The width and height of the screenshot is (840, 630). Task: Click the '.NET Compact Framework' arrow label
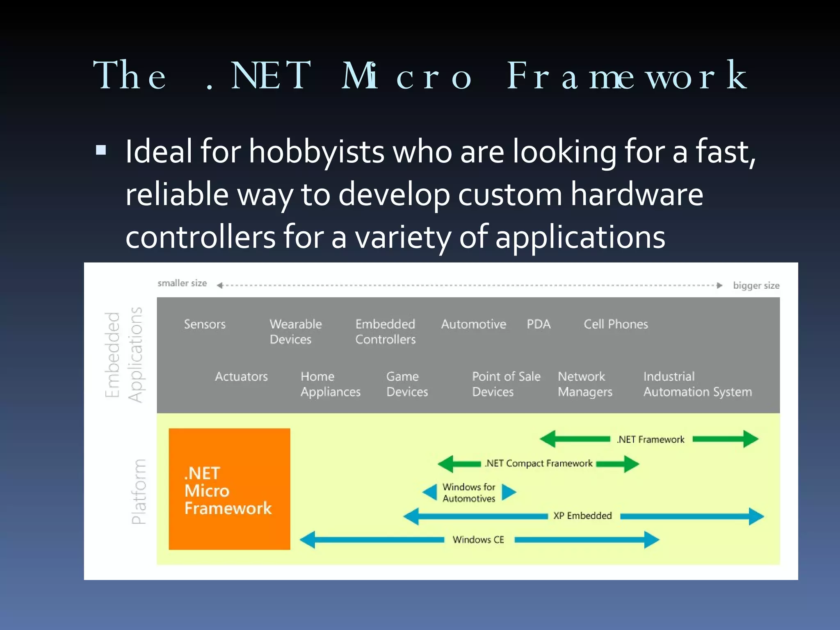coord(539,463)
